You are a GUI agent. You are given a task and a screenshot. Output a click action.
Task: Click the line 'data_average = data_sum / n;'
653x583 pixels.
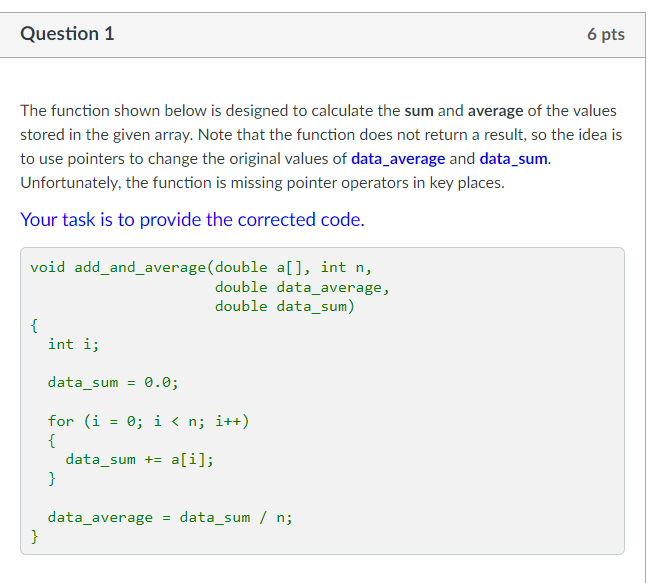pyautogui.click(x=170, y=517)
